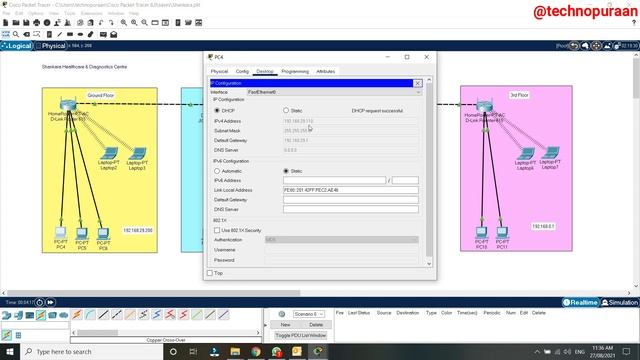Click the Link Local Address field

click(351, 190)
